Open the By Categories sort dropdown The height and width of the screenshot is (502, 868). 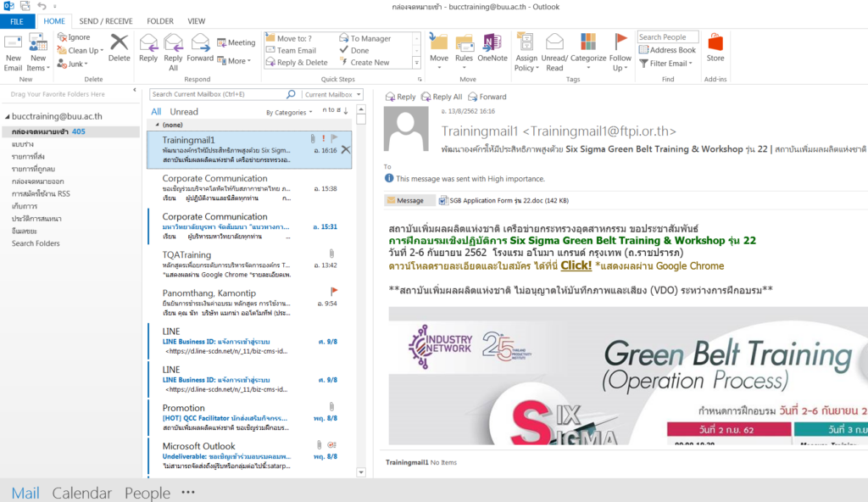[289, 112]
